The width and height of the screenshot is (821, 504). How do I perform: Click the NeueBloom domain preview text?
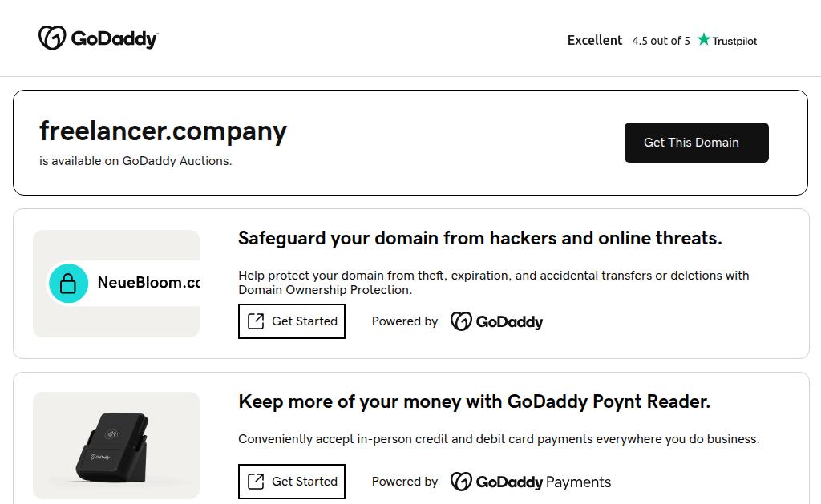point(148,283)
